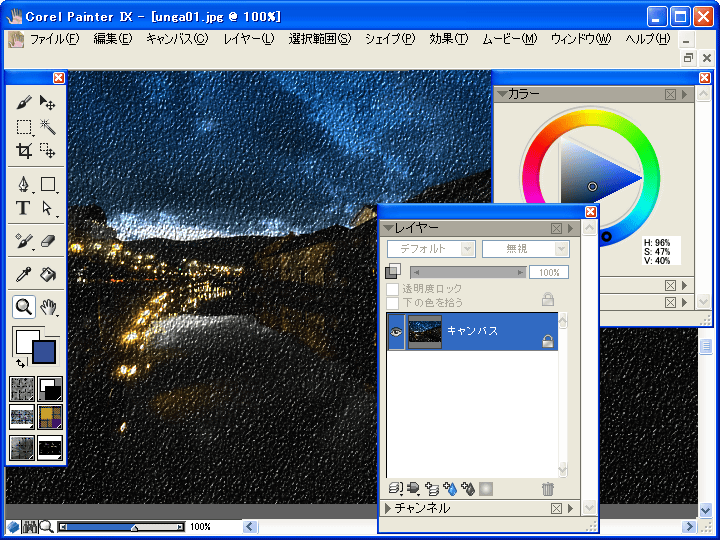Select the Shape Selection arrow tool
720x540 pixels.
(48, 208)
